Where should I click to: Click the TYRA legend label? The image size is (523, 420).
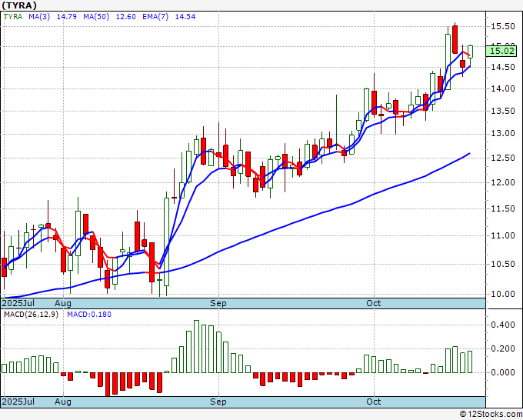pyautogui.click(x=13, y=17)
